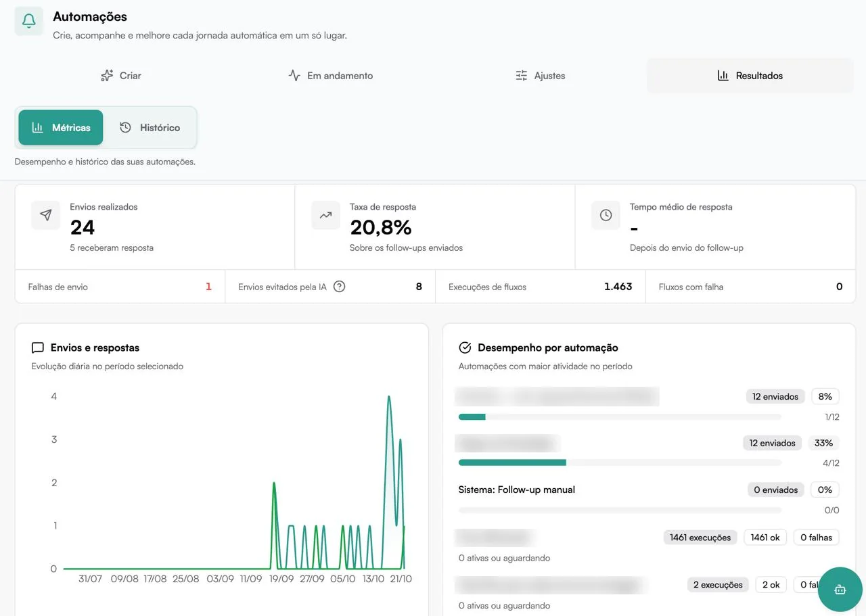866x616 pixels.
Task: Click the 24 Envios realizados number
Action: [83, 227]
